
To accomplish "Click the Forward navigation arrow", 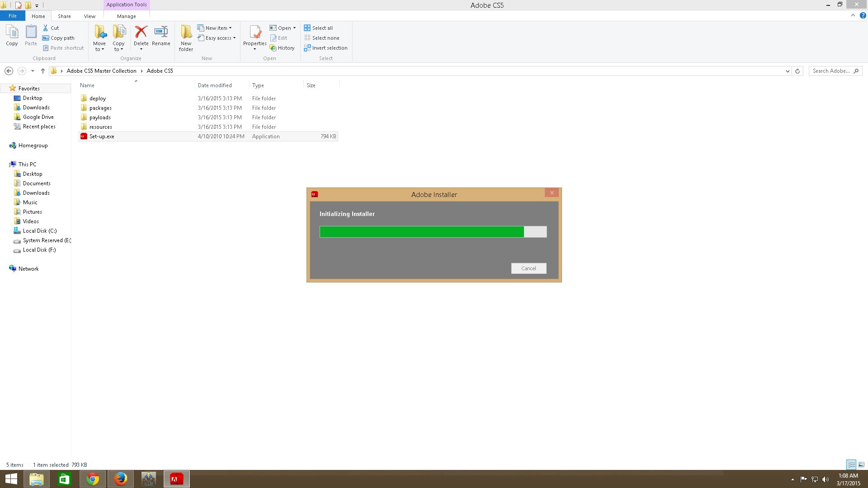I will 22,71.
